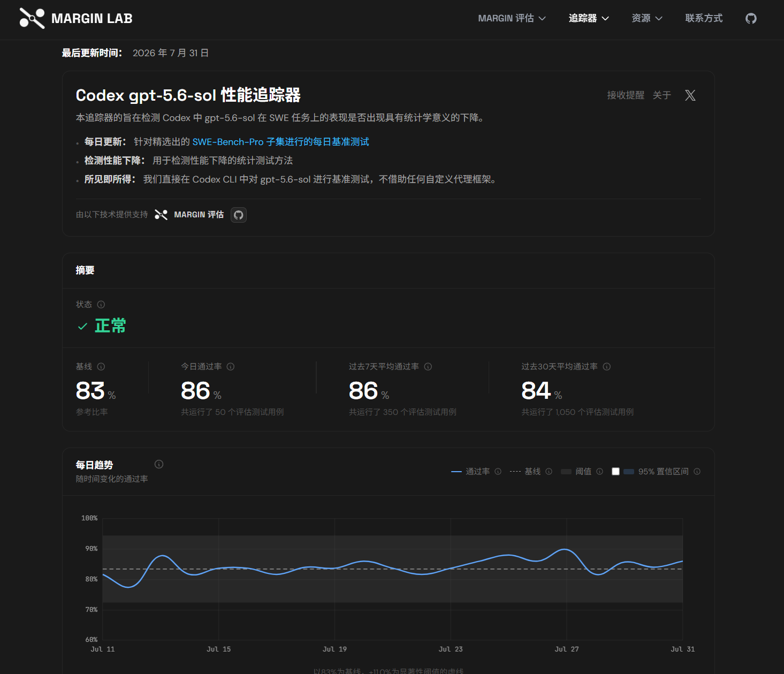Screen dimensions: 784x674
Task: Open the GitHub icon in top navigation
Action: [x=751, y=18]
